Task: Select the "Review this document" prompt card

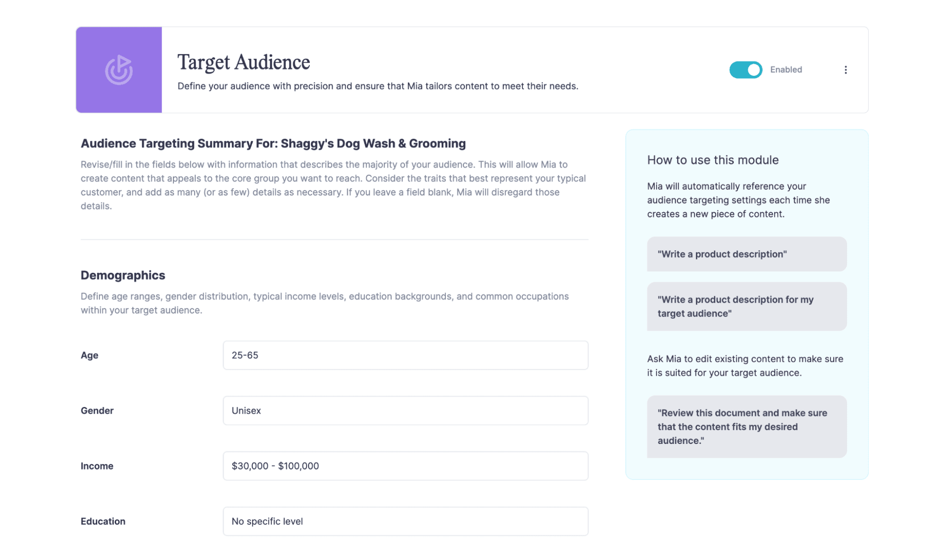Action: coord(747,427)
